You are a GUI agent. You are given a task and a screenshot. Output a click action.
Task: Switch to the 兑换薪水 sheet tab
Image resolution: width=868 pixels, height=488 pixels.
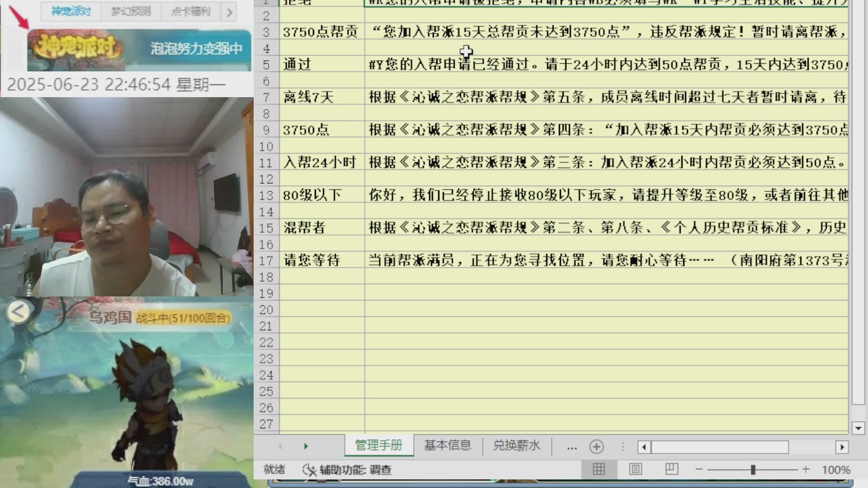click(x=516, y=446)
